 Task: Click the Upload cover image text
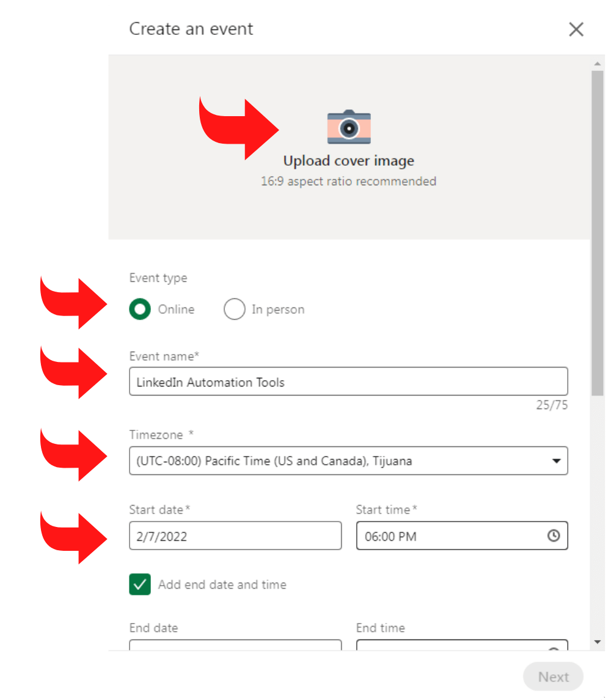[348, 161]
